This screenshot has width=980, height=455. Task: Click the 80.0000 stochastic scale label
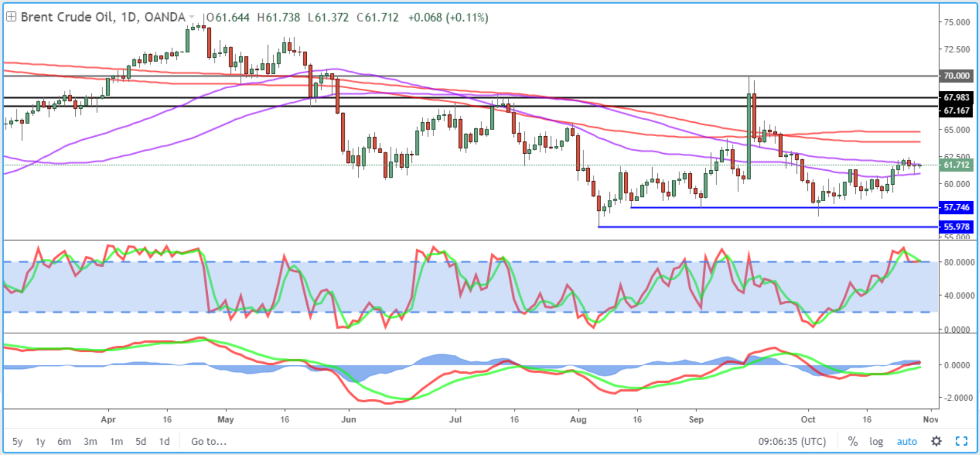point(959,262)
